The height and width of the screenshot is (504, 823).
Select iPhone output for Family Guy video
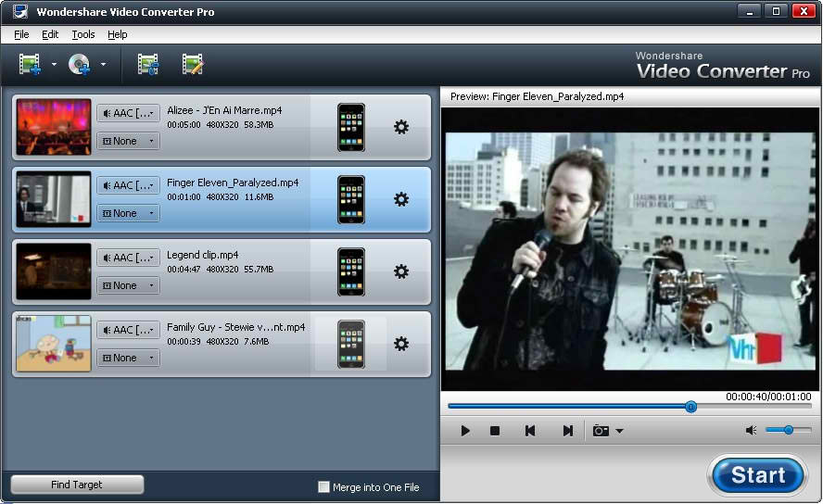351,344
